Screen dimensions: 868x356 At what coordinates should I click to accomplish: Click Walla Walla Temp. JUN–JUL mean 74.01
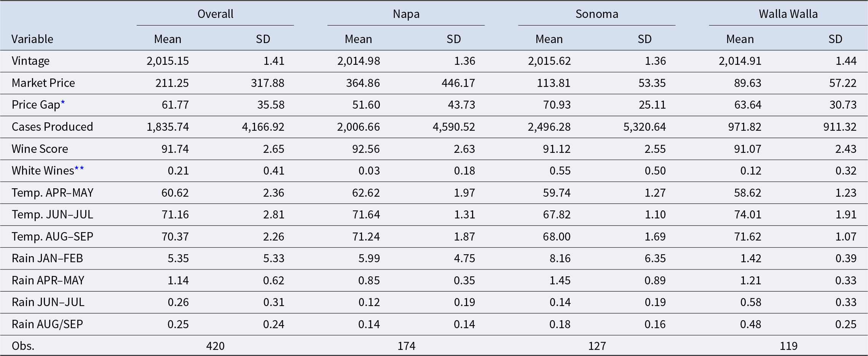coord(747,214)
